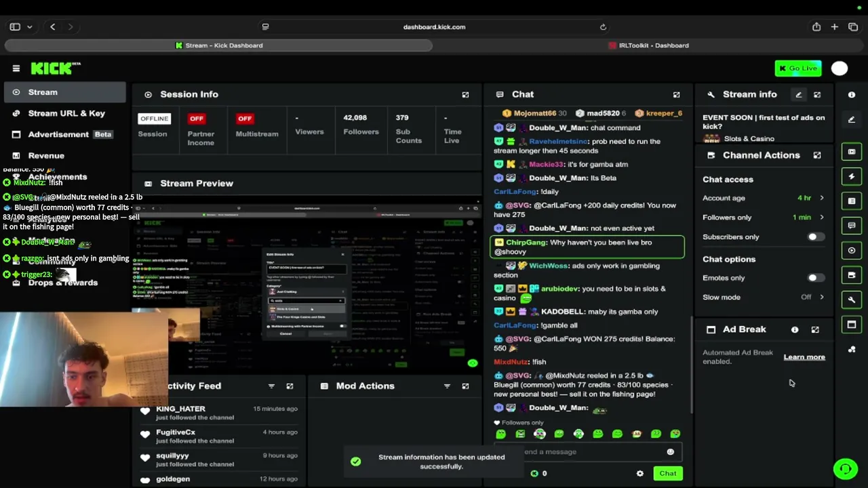Expand the Activity Feed panel
The height and width of the screenshot is (488, 868).
(x=290, y=386)
